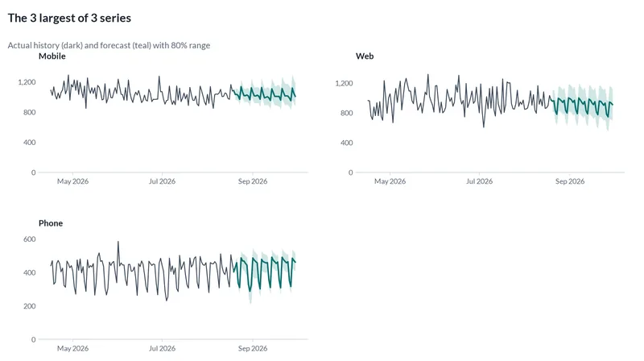This screenshot has width=644, height=361.
Task: Click the title 'The 3 largest of 3 series'
Action: click(69, 18)
